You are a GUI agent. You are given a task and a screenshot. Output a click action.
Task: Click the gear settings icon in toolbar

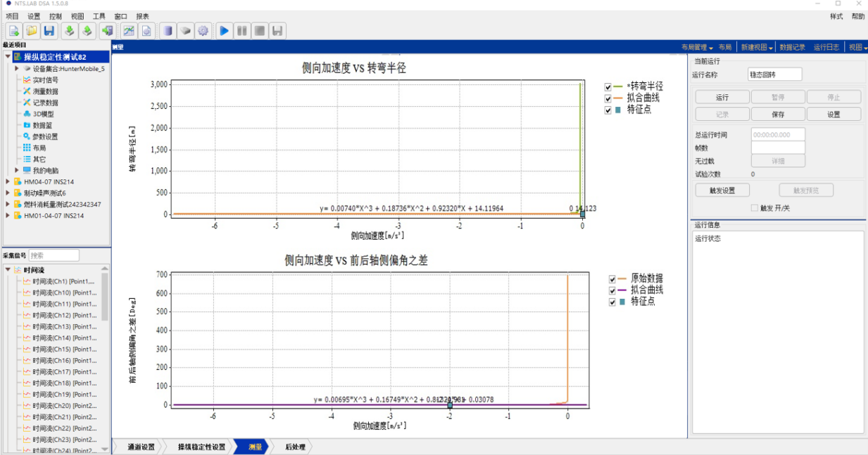click(203, 30)
